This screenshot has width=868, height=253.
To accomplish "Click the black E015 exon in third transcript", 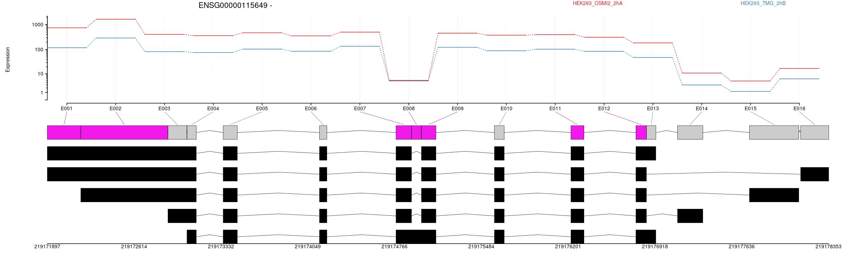I will 774,195.
